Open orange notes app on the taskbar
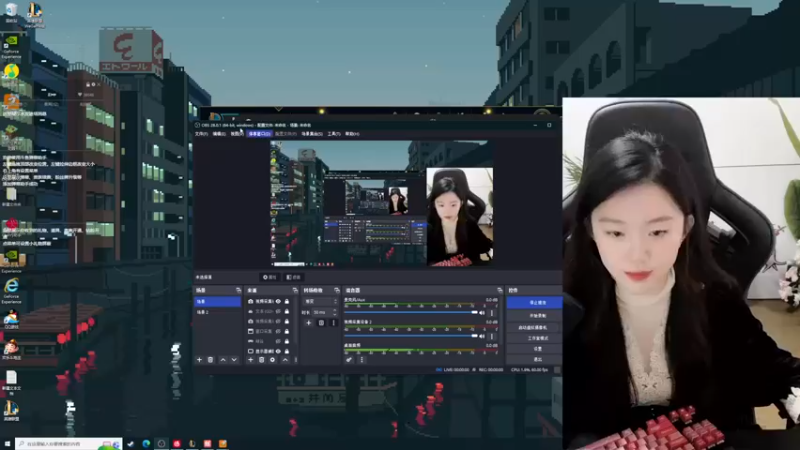This screenshot has height=450, width=800. point(222,444)
